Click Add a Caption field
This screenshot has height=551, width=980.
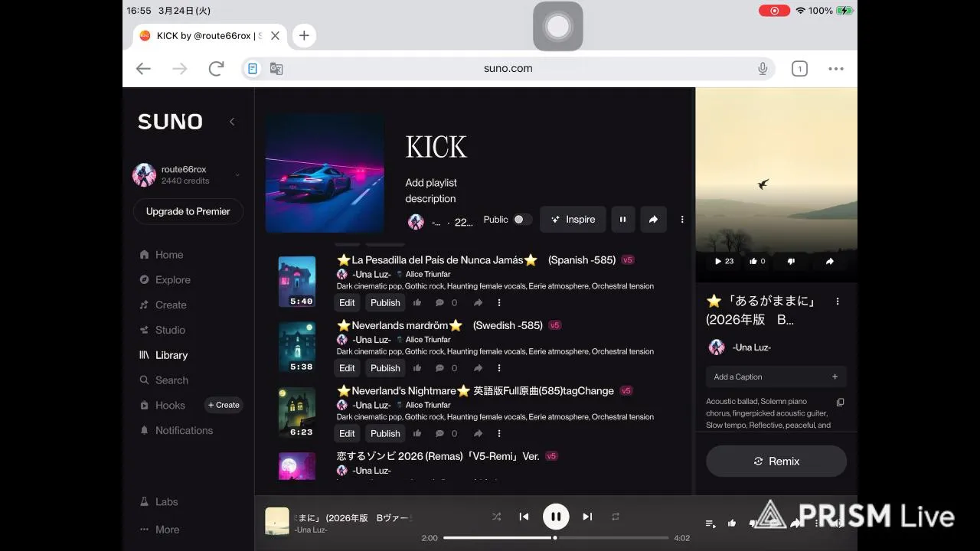[776, 377]
